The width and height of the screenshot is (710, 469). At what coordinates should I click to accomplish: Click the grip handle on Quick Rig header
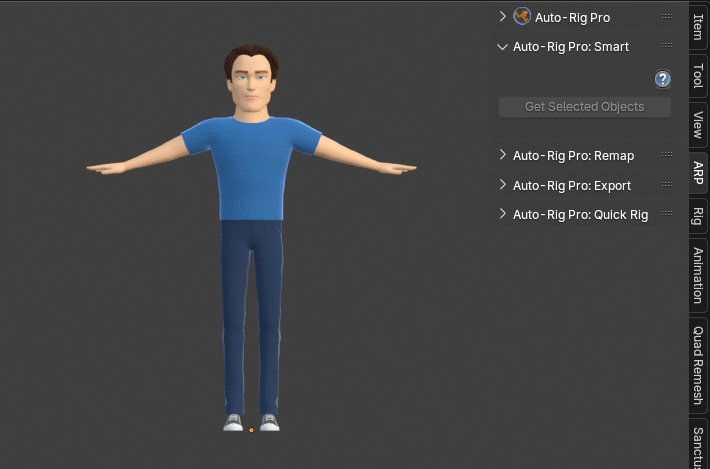point(666,215)
